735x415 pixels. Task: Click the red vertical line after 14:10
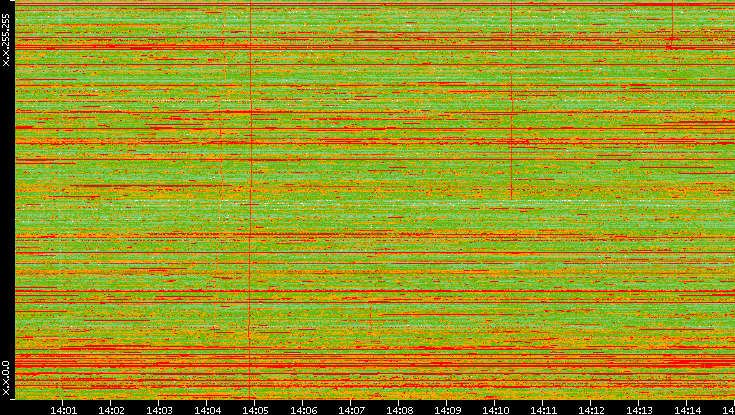[511, 99]
